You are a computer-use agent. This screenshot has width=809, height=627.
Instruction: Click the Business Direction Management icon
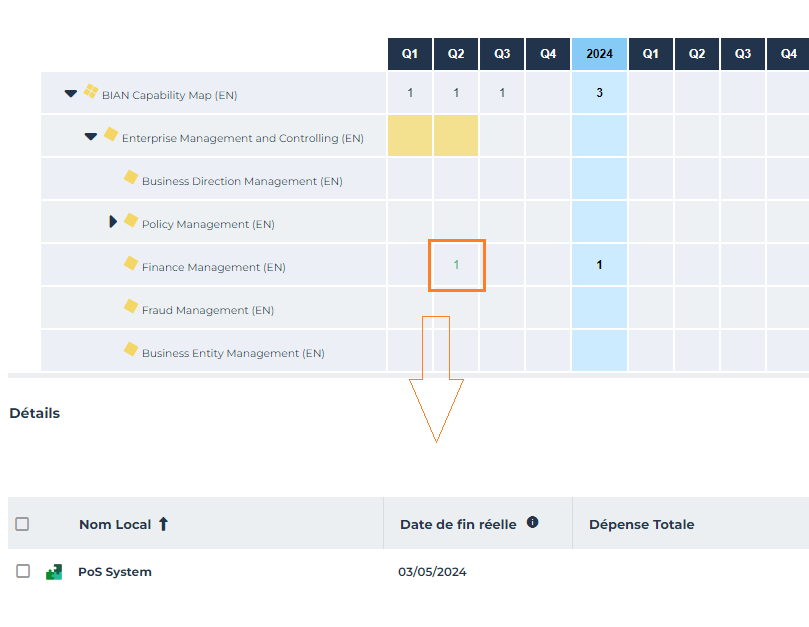(x=130, y=178)
